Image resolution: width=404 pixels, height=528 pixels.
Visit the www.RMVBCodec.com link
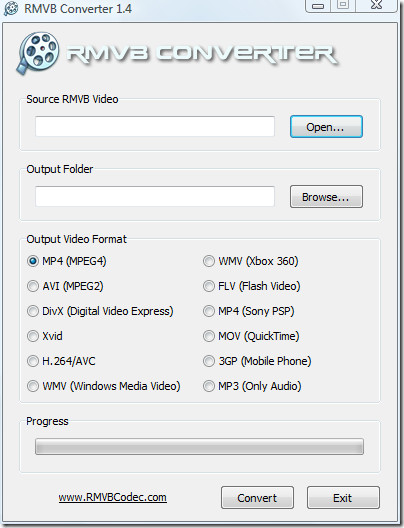[x=112, y=497]
